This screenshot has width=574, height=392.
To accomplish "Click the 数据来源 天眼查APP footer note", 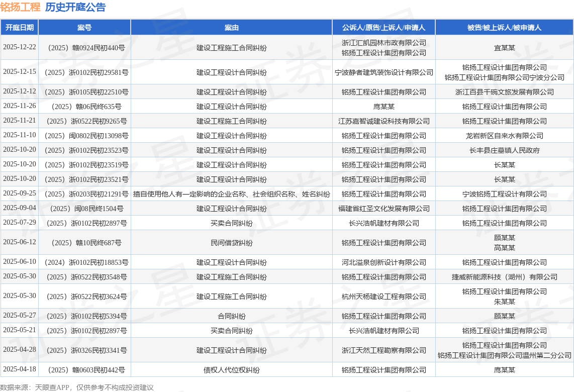I will click(x=77, y=387).
